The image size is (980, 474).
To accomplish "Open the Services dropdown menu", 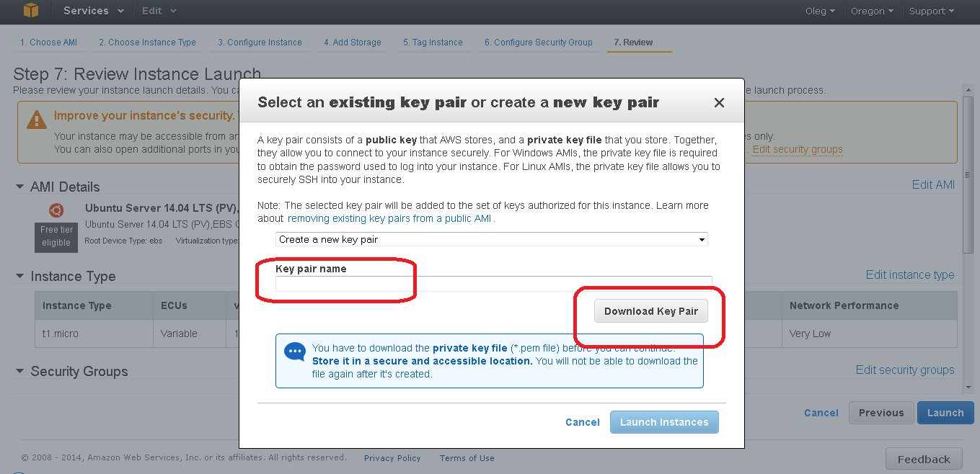I will 93,11.
